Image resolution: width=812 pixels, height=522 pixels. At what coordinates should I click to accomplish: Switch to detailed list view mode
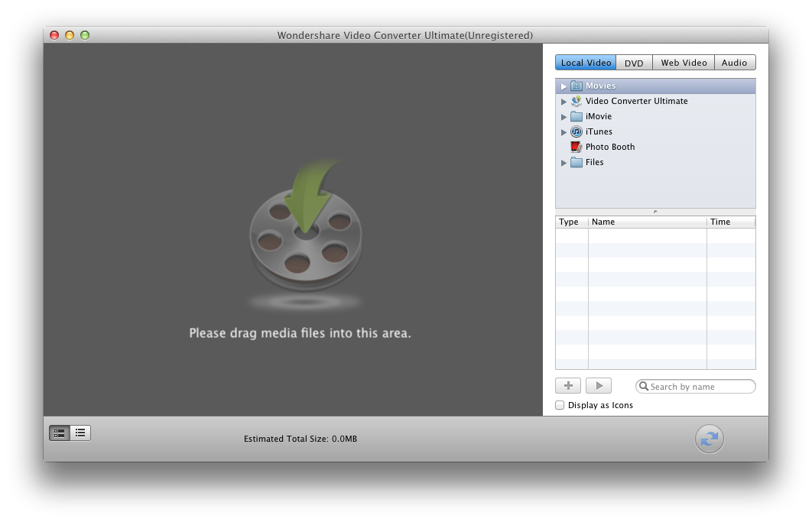[60, 433]
